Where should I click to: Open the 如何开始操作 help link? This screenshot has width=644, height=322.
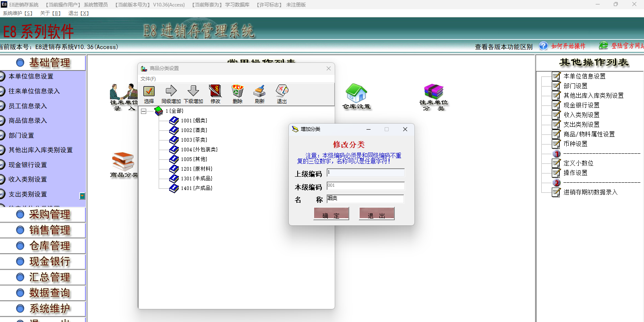pos(568,46)
